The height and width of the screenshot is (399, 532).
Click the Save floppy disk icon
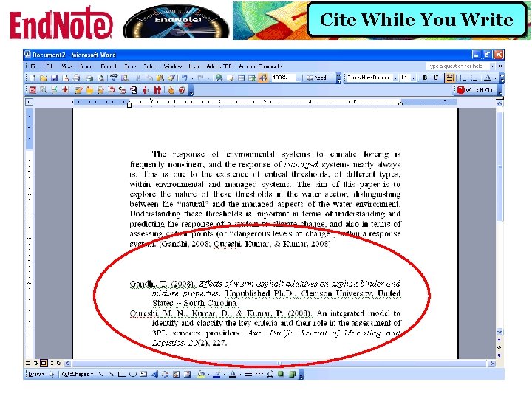point(54,78)
